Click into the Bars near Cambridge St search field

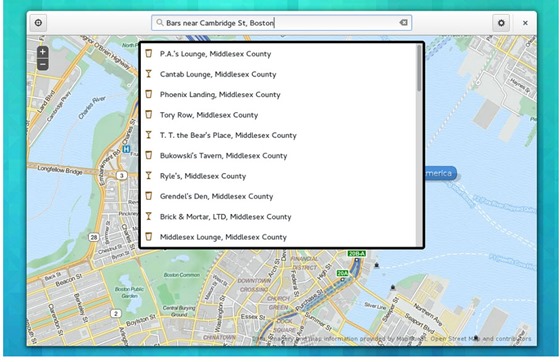click(281, 23)
